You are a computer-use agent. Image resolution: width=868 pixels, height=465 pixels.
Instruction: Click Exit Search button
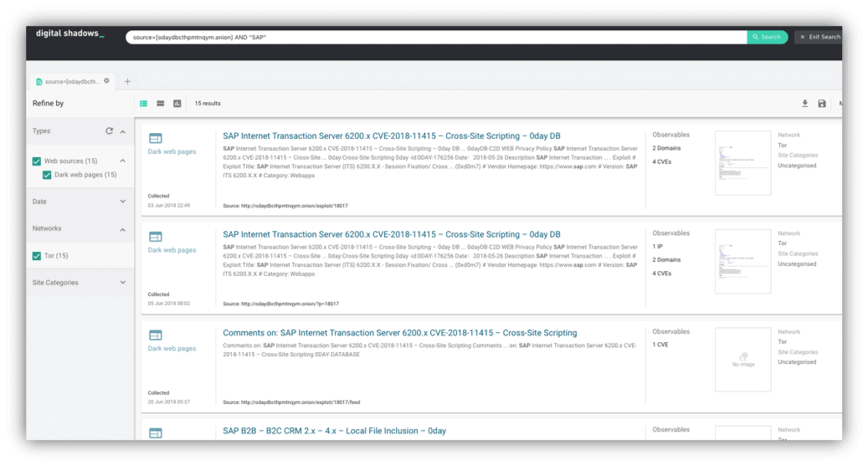pos(819,37)
